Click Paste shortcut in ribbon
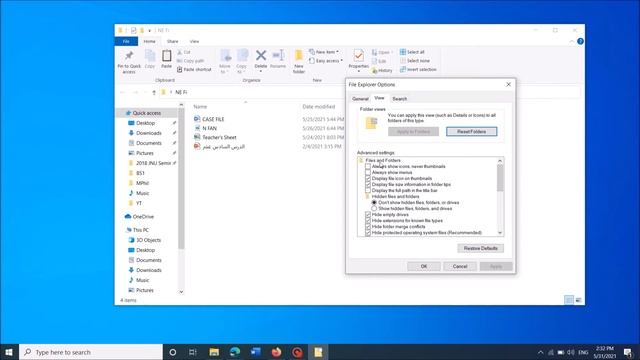The width and height of the screenshot is (640, 360). [x=194, y=70]
